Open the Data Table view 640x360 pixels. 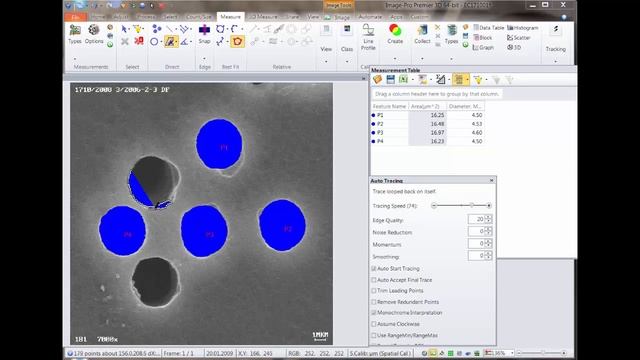click(x=489, y=28)
